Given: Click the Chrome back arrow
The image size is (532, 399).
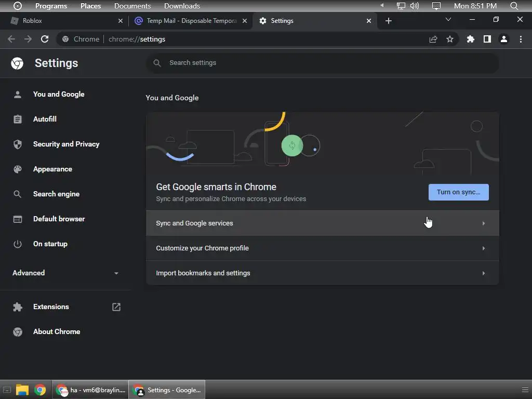Looking at the screenshot, I should (x=11, y=39).
